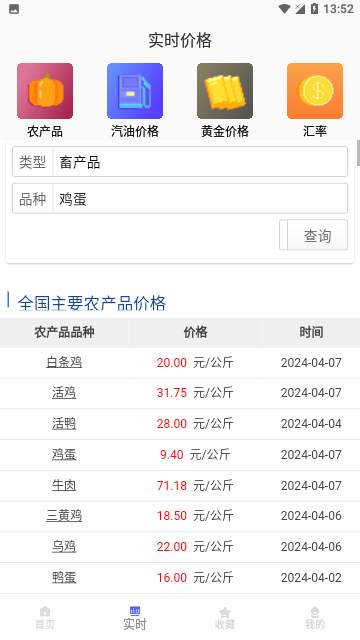The height and width of the screenshot is (640, 360).
Task: Click the 全国主要农产品价格 heading
Action: [x=92, y=303]
